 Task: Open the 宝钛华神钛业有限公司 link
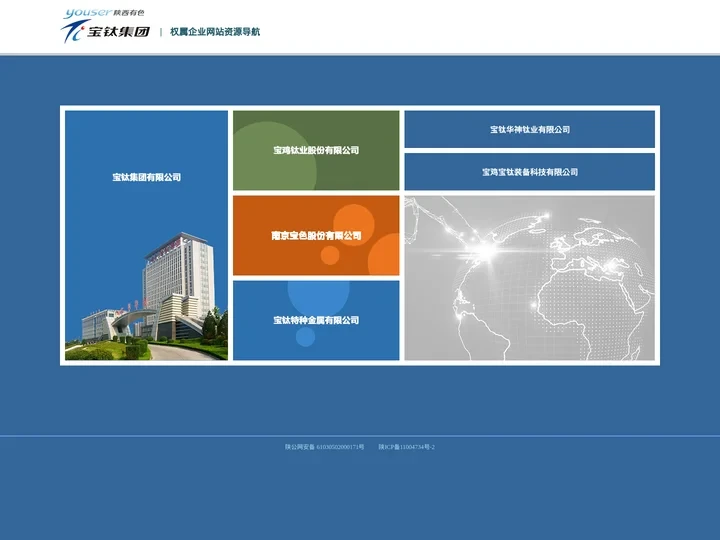coord(529,129)
